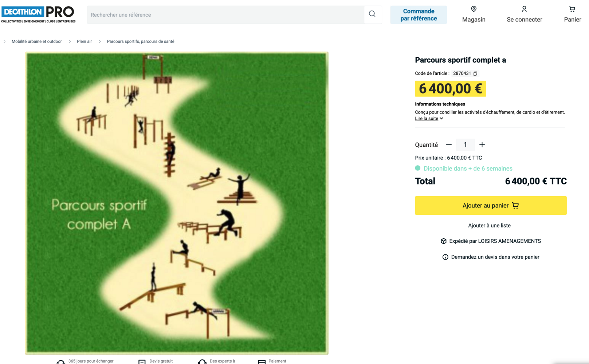Open the Magasin store locator
This screenshot has height=364, width=589.
tap(474, 14)
